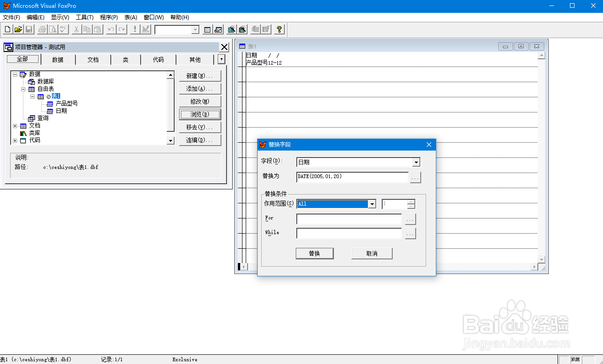Click the Print Preview toolbar icon
Viewport: 603px width, 364px height.
(52, 29)
